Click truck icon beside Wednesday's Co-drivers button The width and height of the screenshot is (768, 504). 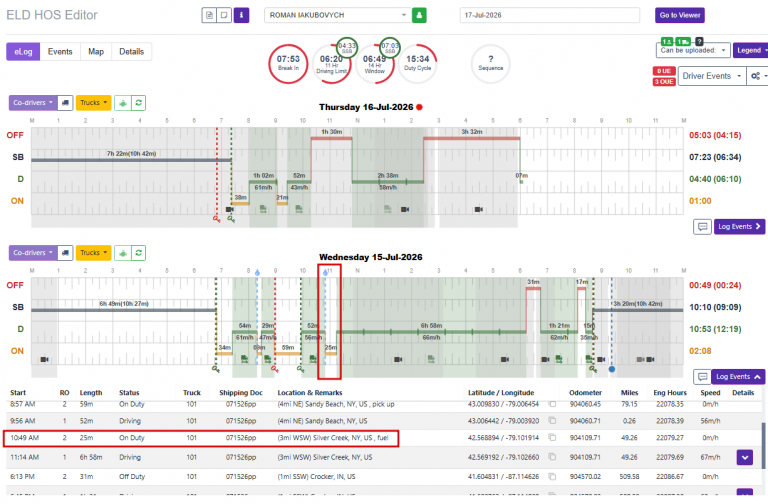pyautogui.click(x=65, y=253)
